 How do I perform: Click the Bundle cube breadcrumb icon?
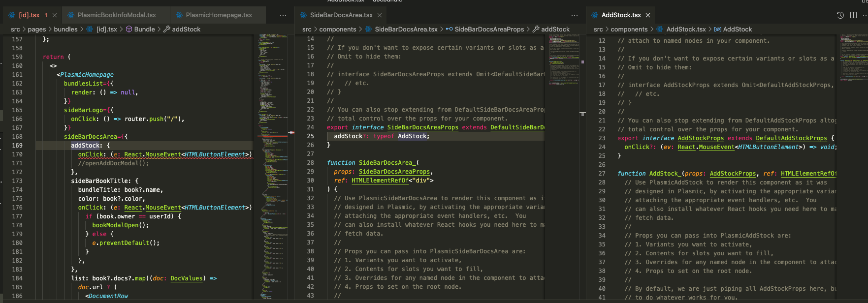point(129,30)
